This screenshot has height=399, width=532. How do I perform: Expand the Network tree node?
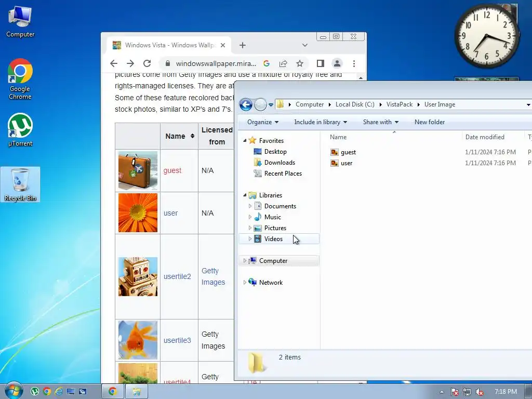click(245, 282)
